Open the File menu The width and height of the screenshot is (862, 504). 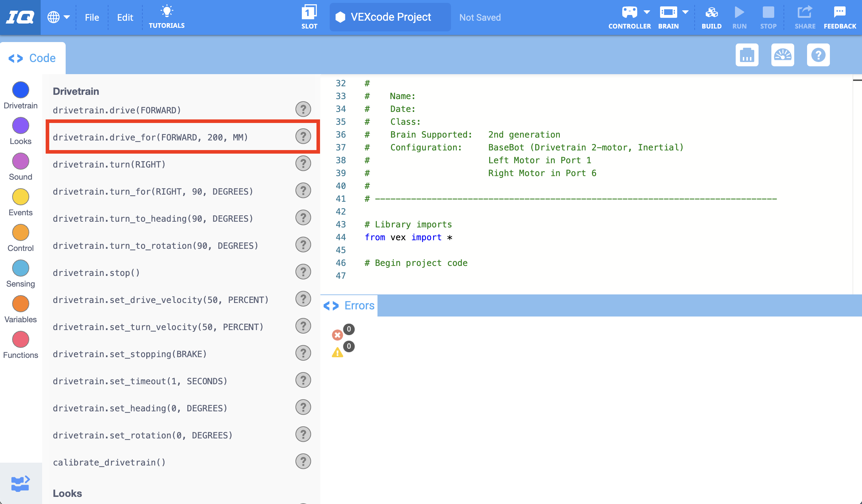[92, 17]
